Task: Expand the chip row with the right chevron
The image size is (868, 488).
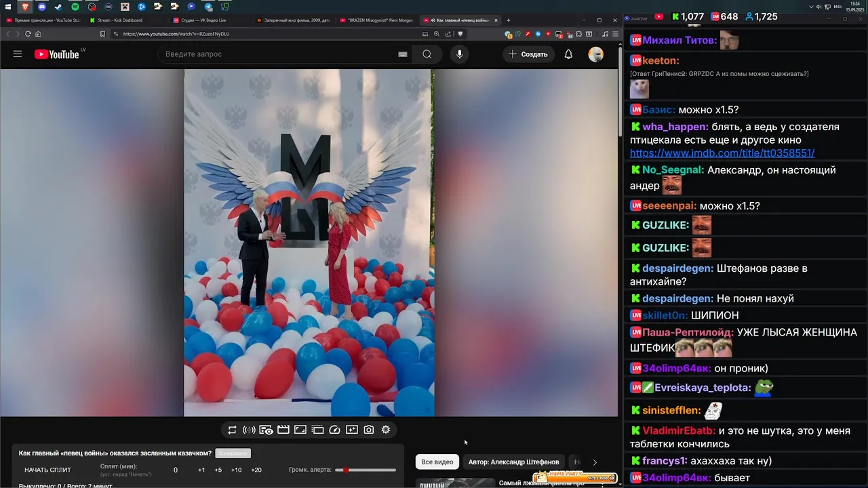Action: (595, 462)
